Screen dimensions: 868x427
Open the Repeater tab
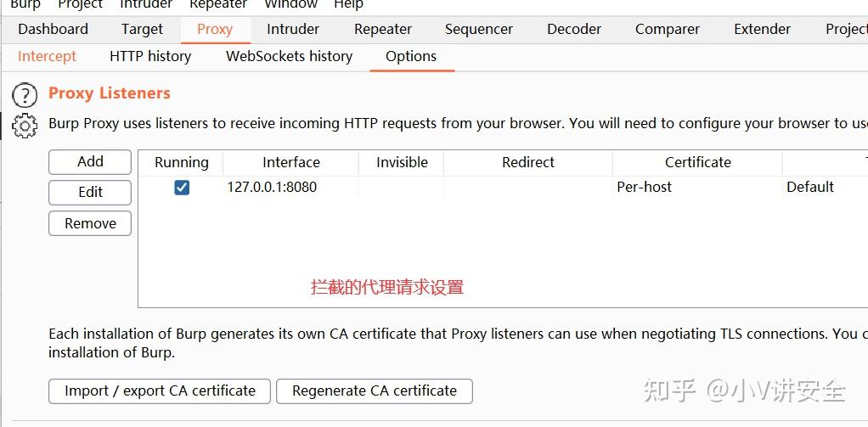(x=383, y=30)
